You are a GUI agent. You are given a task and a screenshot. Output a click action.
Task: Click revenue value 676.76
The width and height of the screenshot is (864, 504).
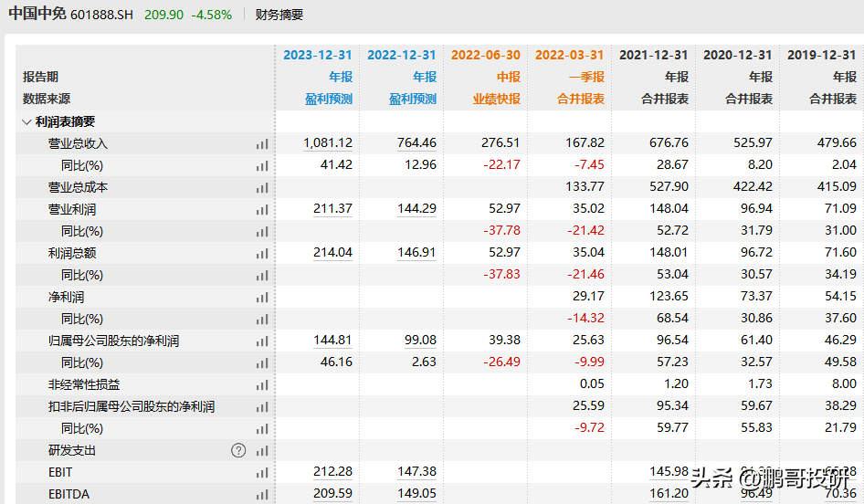pyautogui.click(x=669, y=143)
